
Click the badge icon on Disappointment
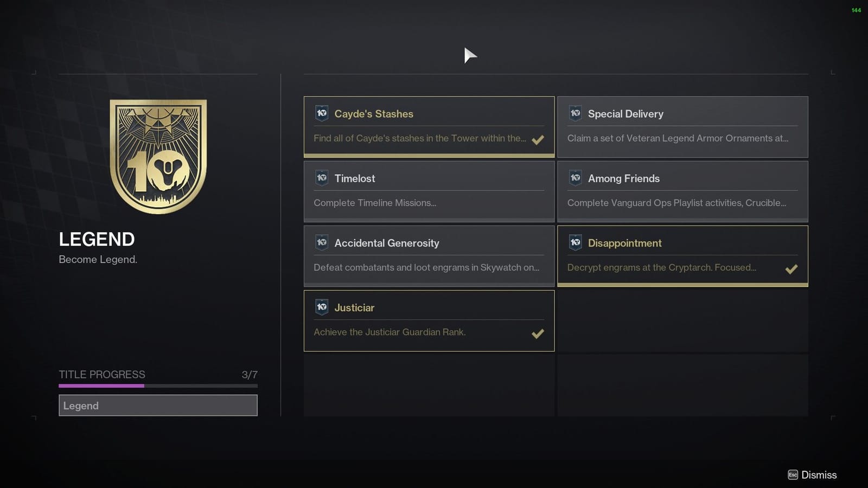[575, 242]
